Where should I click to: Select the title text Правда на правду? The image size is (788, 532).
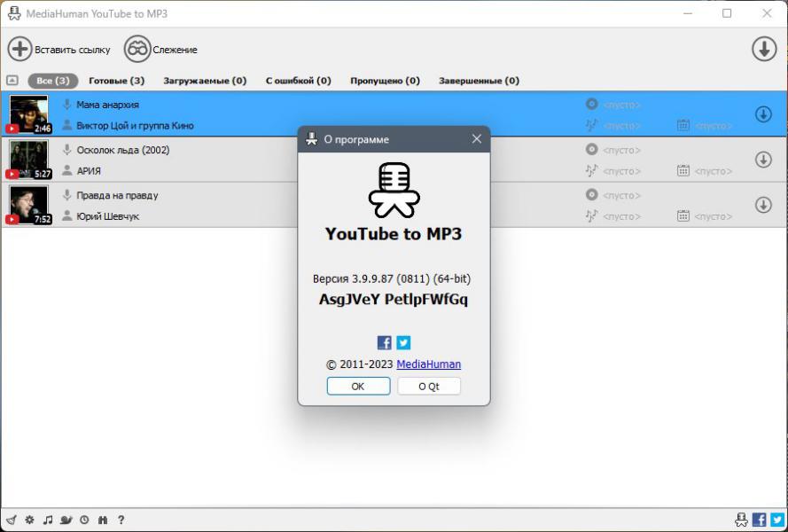coord(117,195)
